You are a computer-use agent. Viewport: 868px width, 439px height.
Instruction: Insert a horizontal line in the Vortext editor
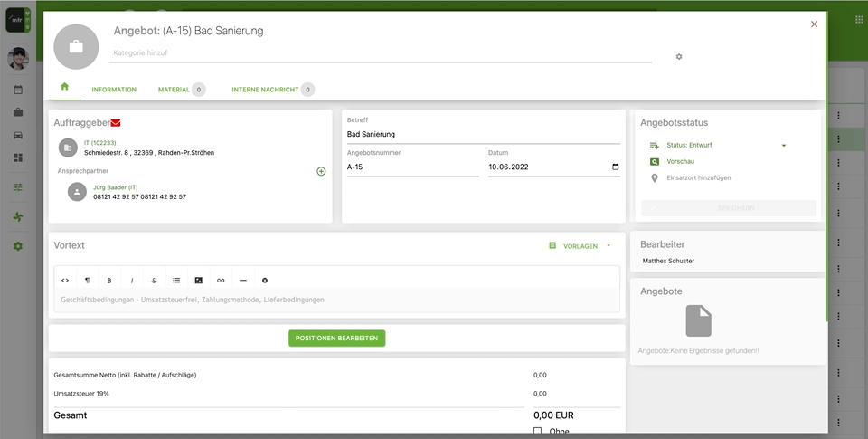pyautogui.click(x=242, y=281)
